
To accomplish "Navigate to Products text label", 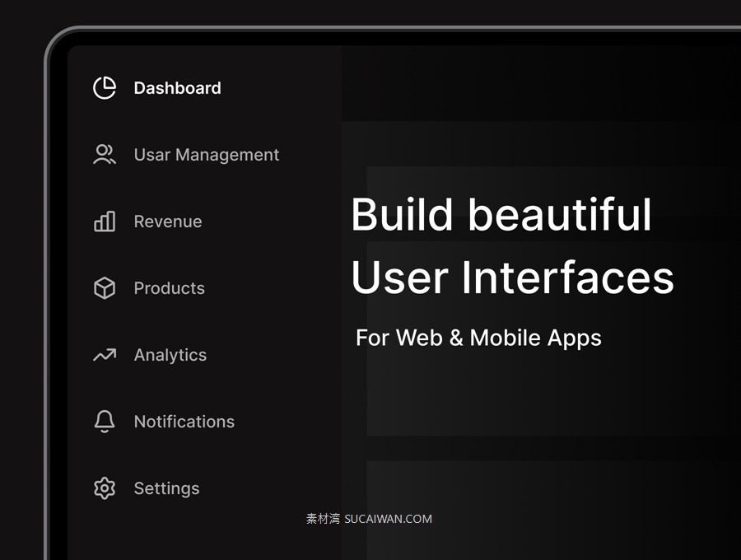I will point(169,288).
